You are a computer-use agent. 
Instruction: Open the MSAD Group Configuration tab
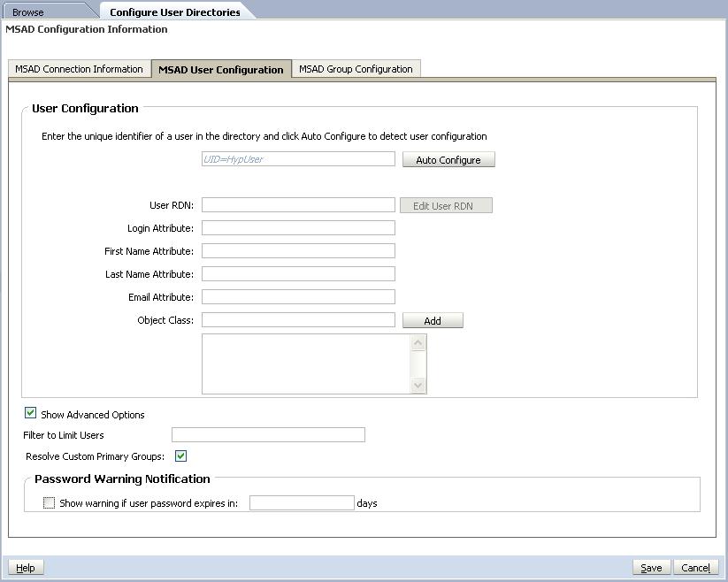coord(356,68)
